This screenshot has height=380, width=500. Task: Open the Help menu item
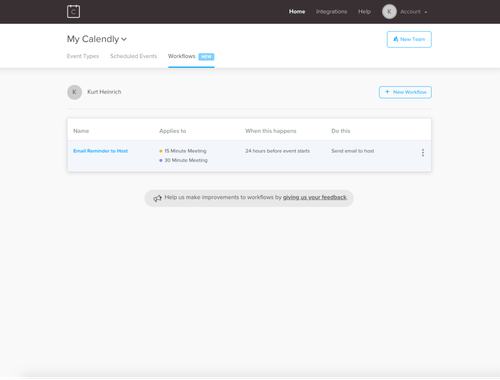[364, 12]
